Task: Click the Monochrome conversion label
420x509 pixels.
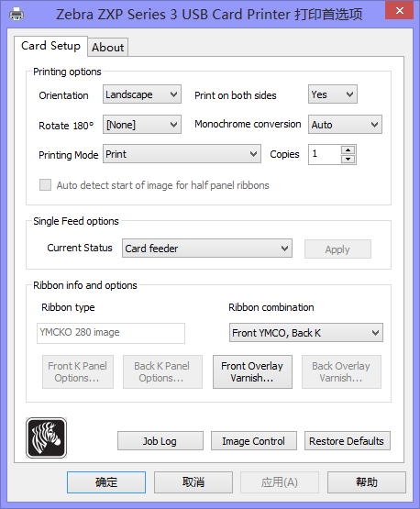Action: 248,124
